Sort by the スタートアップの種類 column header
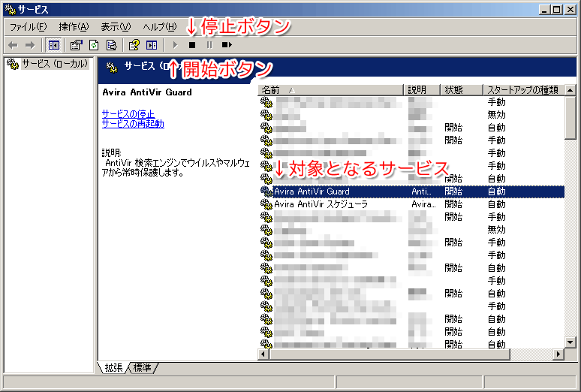This screenshot has width=581, height=392. (524, 90)
